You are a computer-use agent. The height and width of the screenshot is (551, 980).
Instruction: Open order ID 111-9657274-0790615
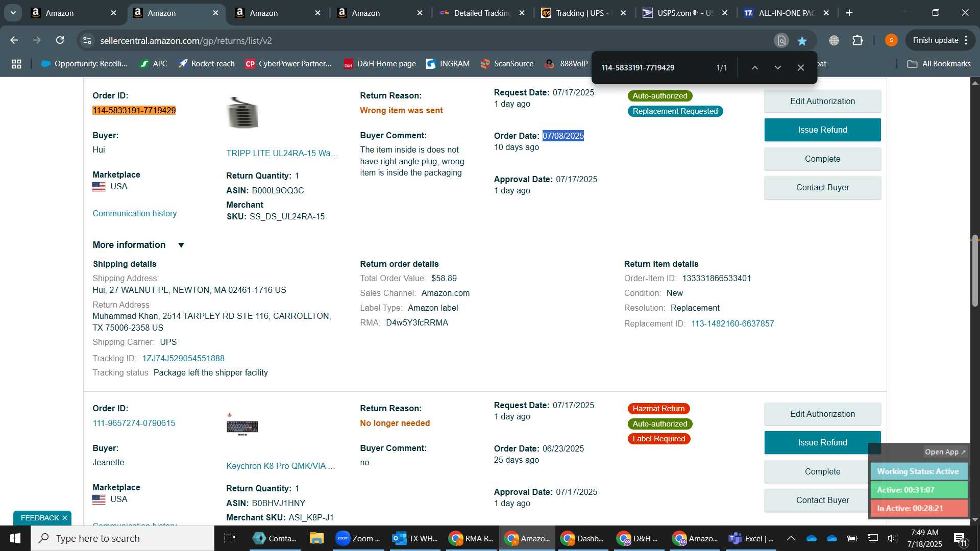[x=134, y=423]
